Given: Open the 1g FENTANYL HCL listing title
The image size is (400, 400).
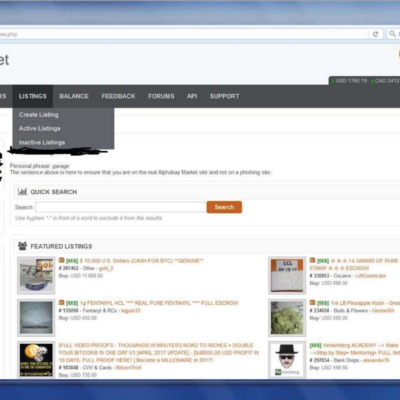Looking at the screenshot, I should pyautogui.click(x=159, y=303).
